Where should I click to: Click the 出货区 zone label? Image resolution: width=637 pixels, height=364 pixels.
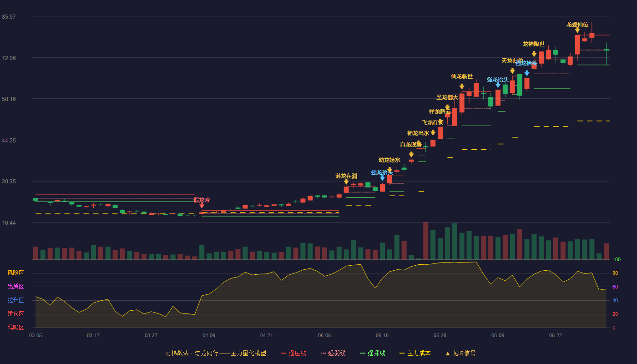click(15, 287)
